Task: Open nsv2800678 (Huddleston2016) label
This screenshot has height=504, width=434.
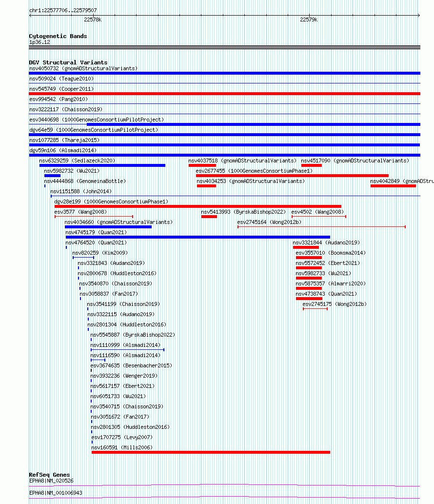Action: [117, 274]
